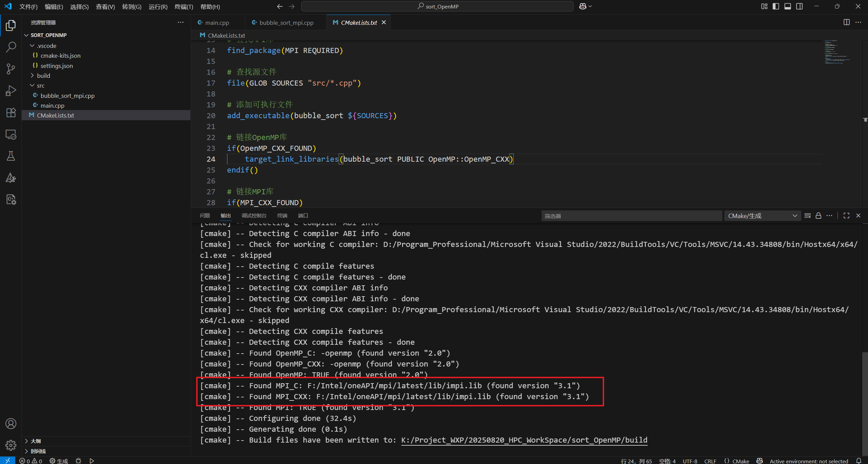Run the target via the status bar play icon
The height and width of the screenshot is (464, 868).
point(91,461)
